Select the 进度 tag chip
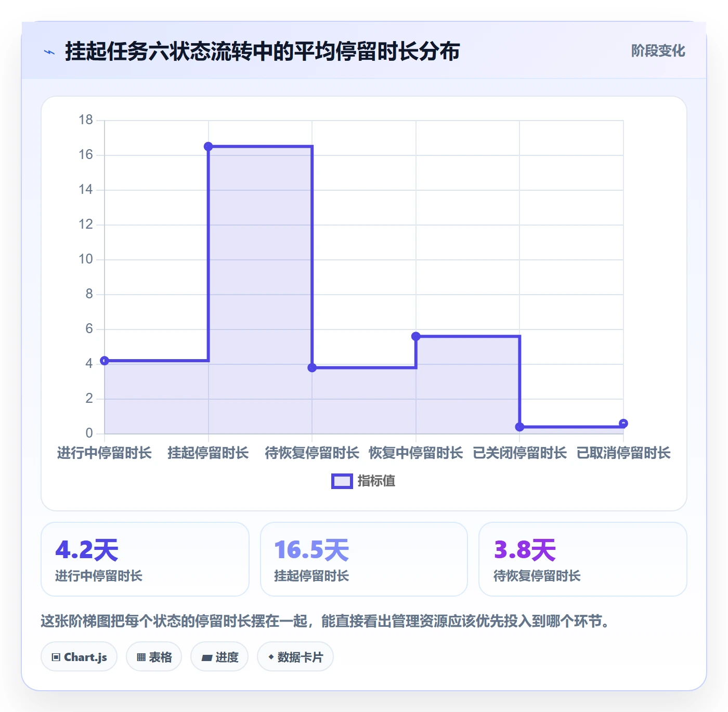Image resolution: width=728 pixels, height=712 pixels. tap(219, 657)
